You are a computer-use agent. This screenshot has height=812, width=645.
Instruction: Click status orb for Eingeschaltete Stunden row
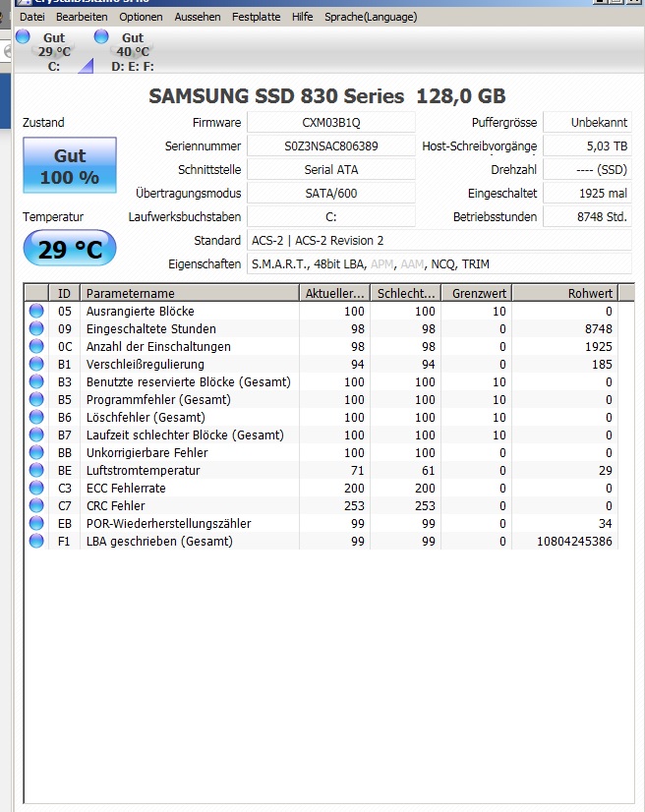click(x=36, y=328)
